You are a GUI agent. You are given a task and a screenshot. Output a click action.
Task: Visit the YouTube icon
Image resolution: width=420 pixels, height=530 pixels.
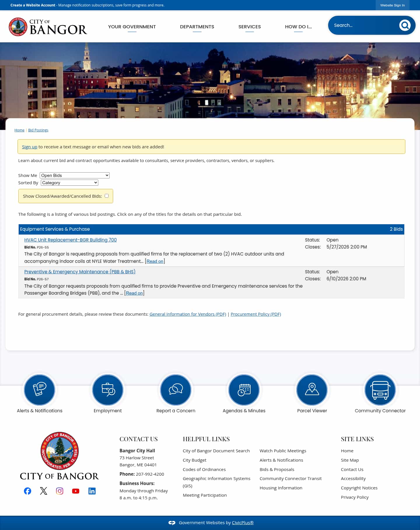click(x=76, y=491)
